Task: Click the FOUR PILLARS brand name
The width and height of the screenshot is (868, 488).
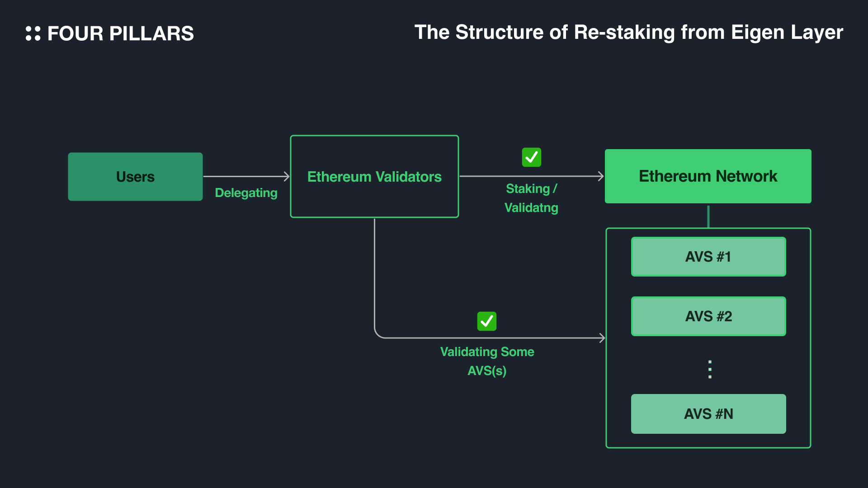Action: (x=120, y=33)
